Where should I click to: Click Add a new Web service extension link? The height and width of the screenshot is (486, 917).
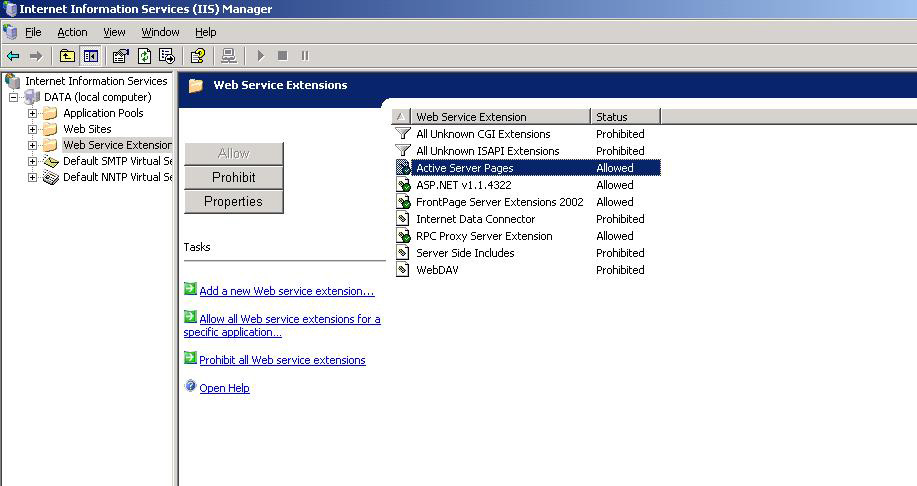point(287,291)
